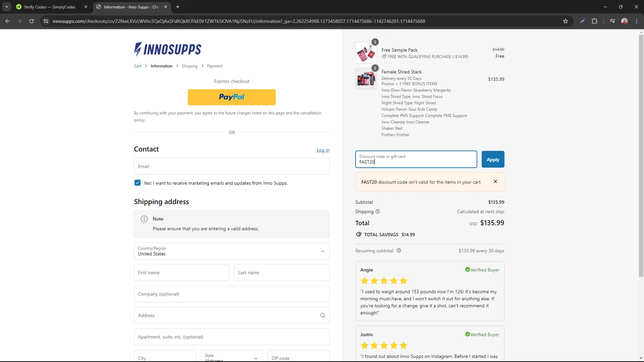Click the page vertical scrollbar
This screenshot has width=644, height=362.
tap(641, 155)
